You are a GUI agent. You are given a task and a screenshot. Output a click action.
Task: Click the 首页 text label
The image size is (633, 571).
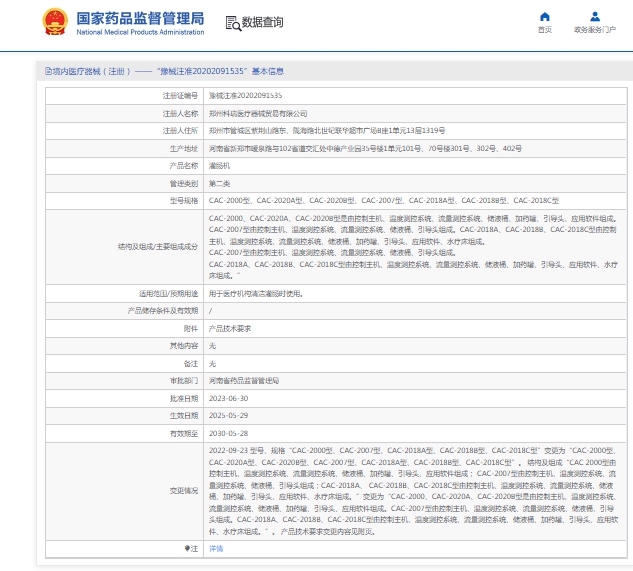[544, 31]
